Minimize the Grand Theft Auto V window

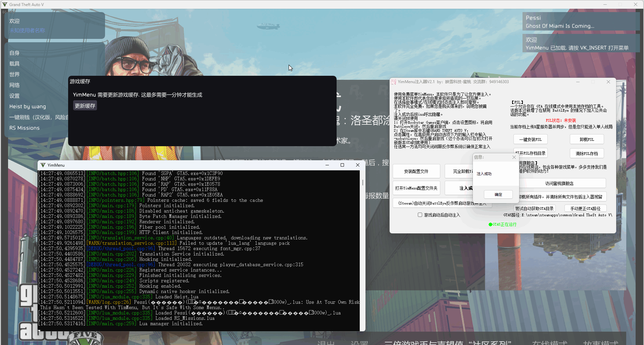[605, 4]
